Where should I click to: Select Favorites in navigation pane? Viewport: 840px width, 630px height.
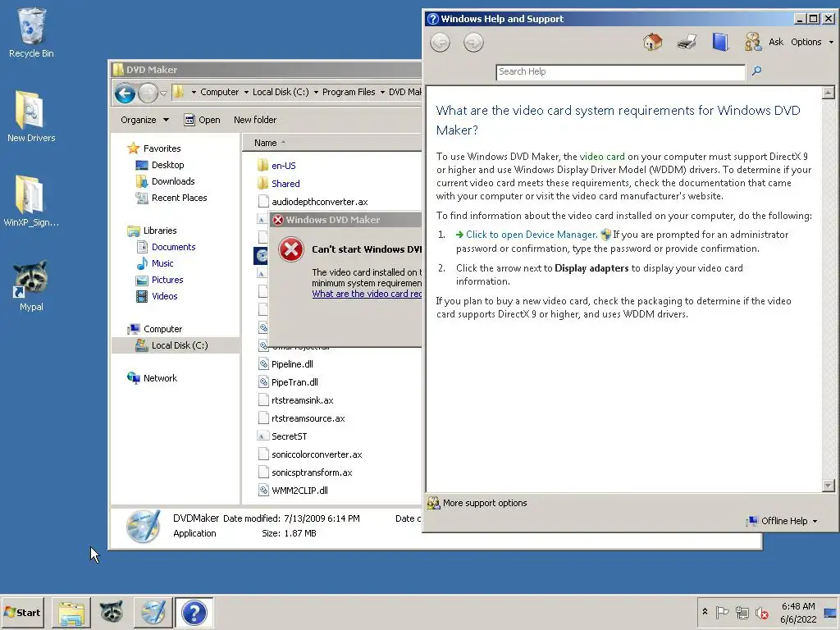coord(162,148)
